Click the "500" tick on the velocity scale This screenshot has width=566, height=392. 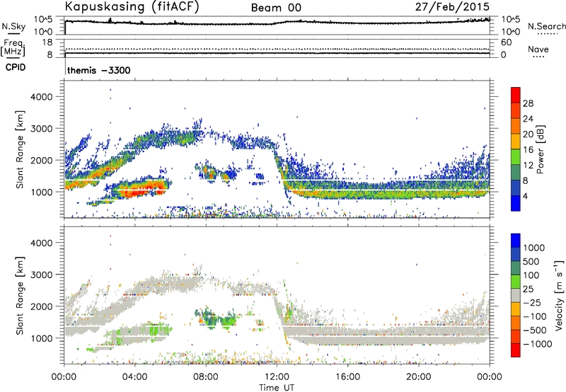[x=531, y=262]
